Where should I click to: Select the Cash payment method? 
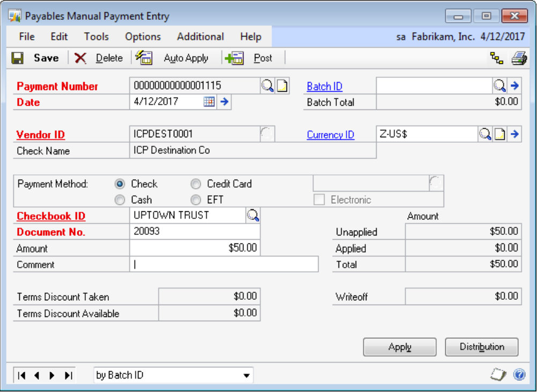120,200
